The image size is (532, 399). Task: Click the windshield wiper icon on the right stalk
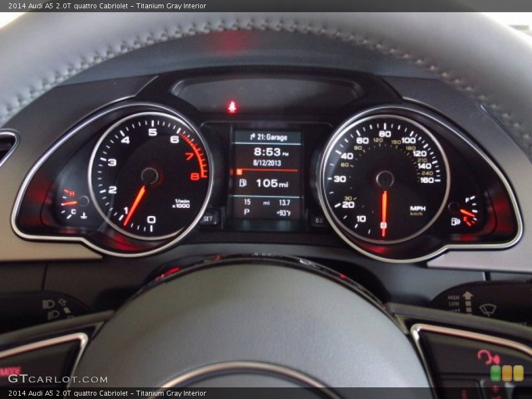[x=488, y=309]
